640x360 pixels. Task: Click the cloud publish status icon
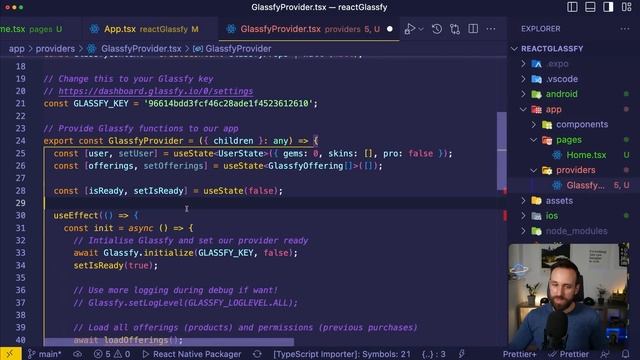(x=78, y=354)
